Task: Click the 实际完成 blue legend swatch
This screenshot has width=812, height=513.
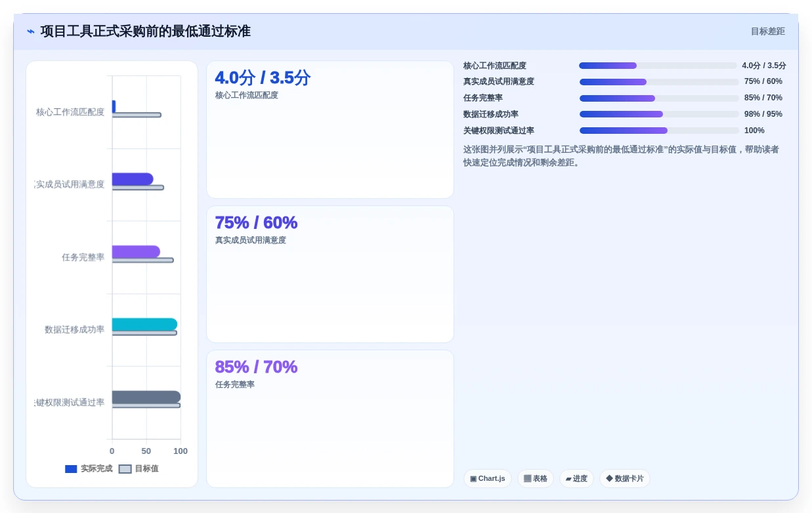Action: coord(71,469)
